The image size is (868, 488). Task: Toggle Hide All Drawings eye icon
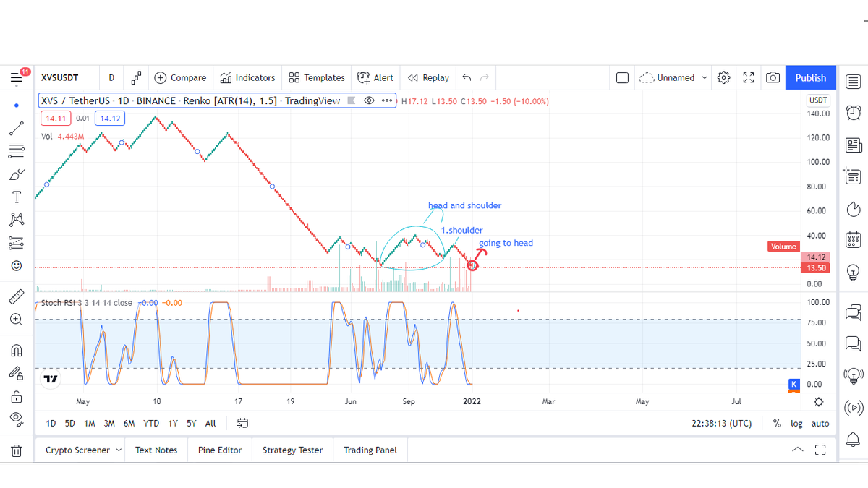(x=16, y=418)
